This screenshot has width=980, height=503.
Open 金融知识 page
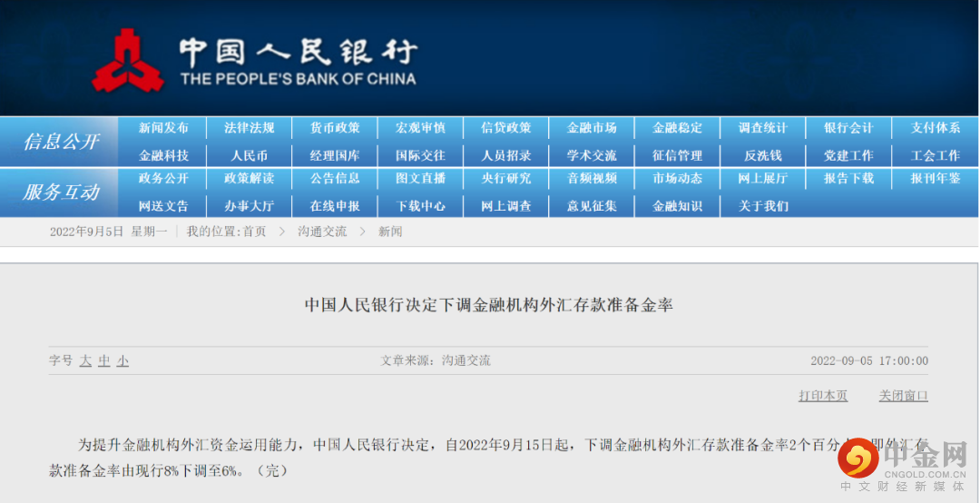(677, 206)
